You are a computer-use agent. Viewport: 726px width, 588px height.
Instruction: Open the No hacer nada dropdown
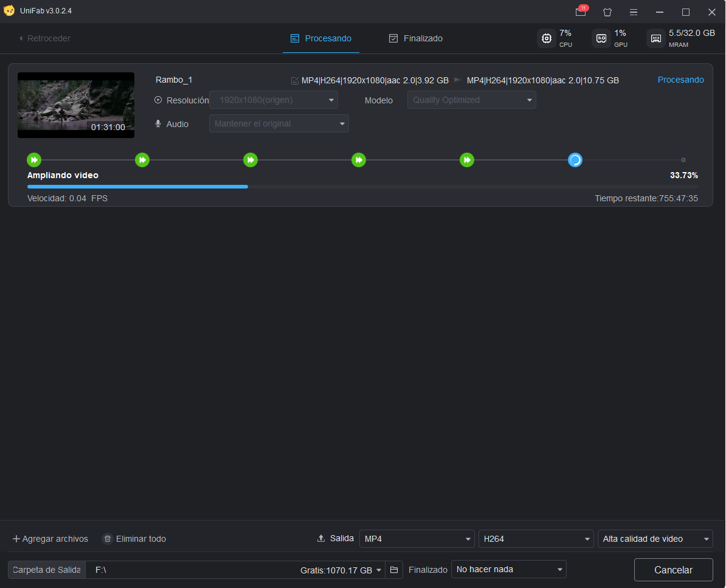pyautogui.click(x=509, y=570)
